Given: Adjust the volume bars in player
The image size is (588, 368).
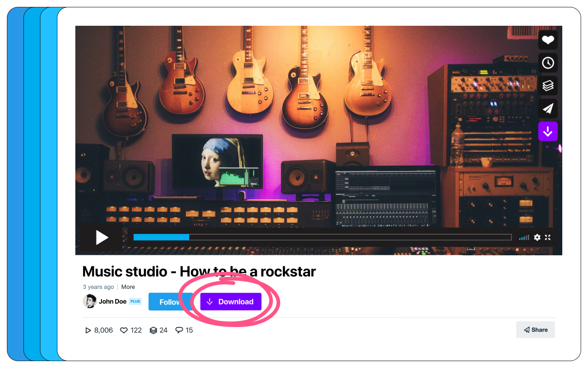Looking at the screenshot, I should click(x=524, y=238).
